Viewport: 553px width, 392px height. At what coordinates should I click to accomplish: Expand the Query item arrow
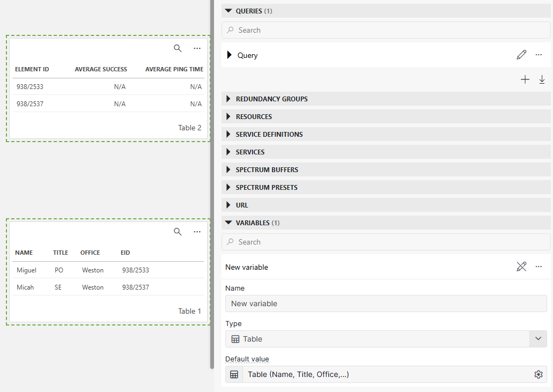pos(230,55)
